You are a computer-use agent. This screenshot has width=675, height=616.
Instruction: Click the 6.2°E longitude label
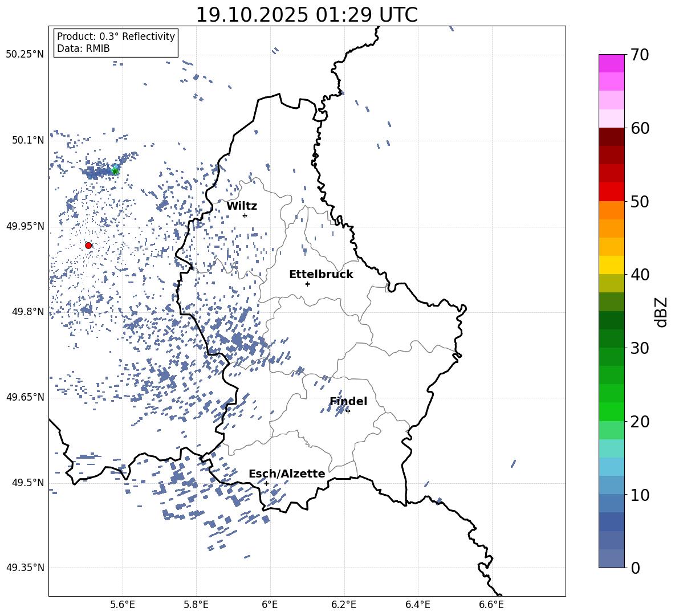point(344,605)
